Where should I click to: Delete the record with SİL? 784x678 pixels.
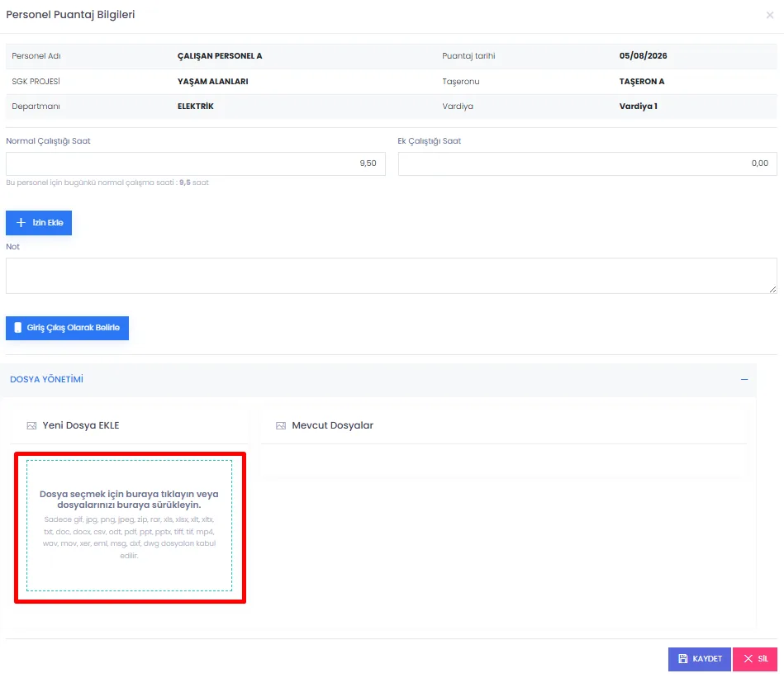[x=755, y=659]
